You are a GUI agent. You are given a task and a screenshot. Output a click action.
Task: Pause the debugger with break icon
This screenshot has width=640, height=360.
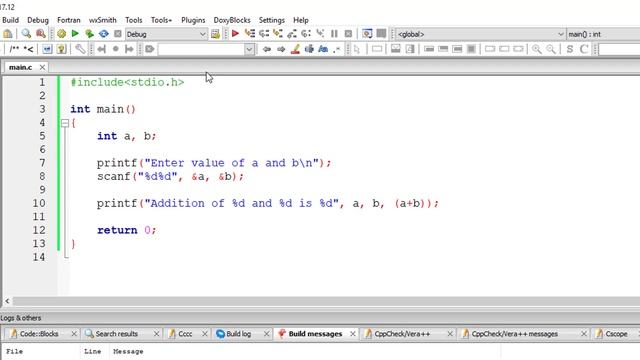[334, 34]
